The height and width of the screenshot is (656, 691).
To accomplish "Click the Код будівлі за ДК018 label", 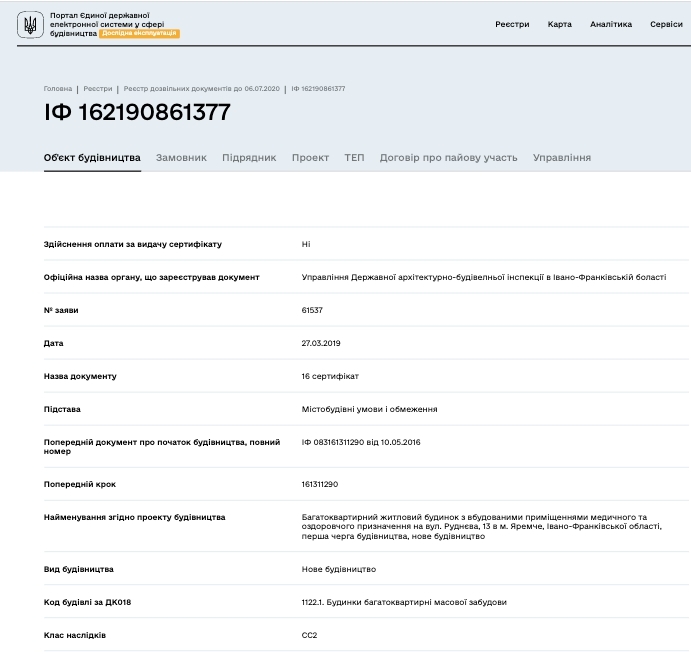I will click(x=87, y=602).
